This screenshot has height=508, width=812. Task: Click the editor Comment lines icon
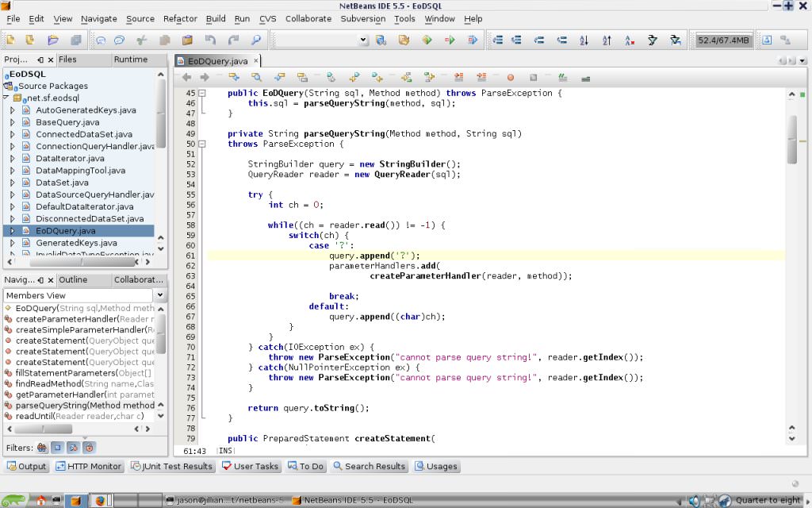pyautogui.click(x=563, y=77)
